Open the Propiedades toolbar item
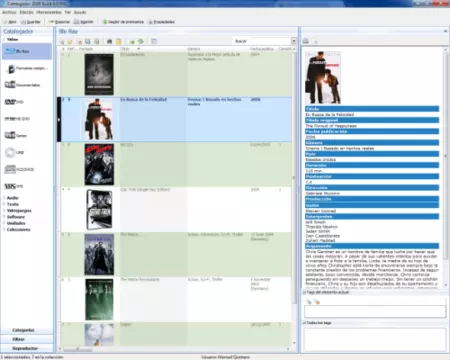 pyautogui.click(x=162, y=22)
